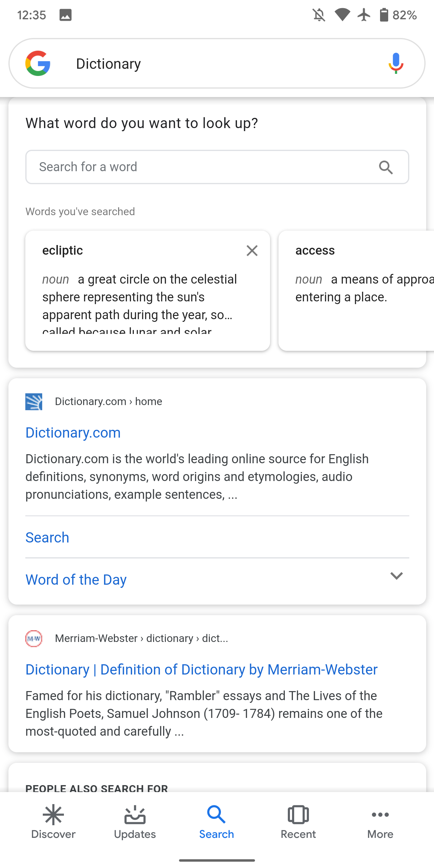Tap the chevron next to Word of the Day
The image size is (434, 868).
point(397,576)
